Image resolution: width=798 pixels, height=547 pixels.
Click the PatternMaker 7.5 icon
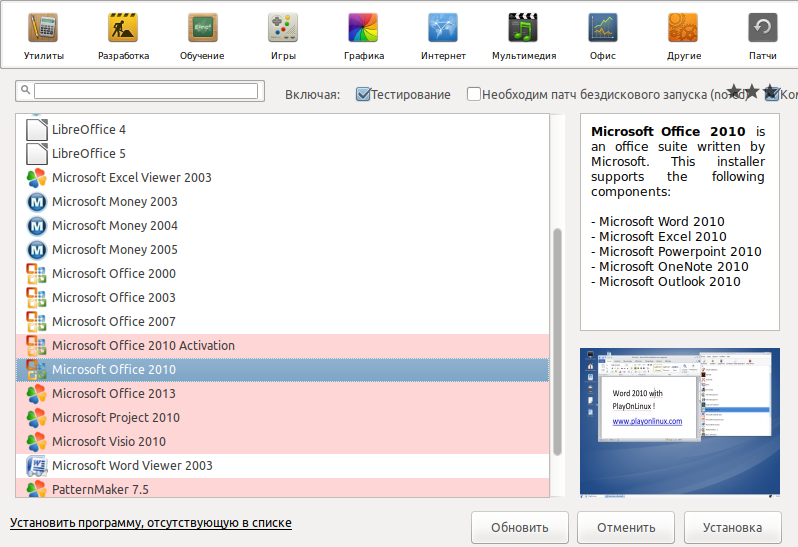pos(37,488)
